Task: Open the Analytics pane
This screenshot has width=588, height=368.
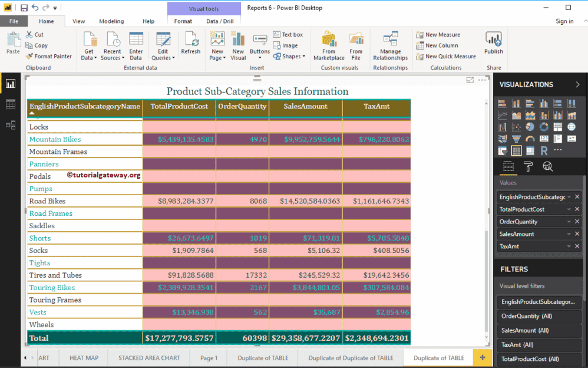Action: [549, 167]
